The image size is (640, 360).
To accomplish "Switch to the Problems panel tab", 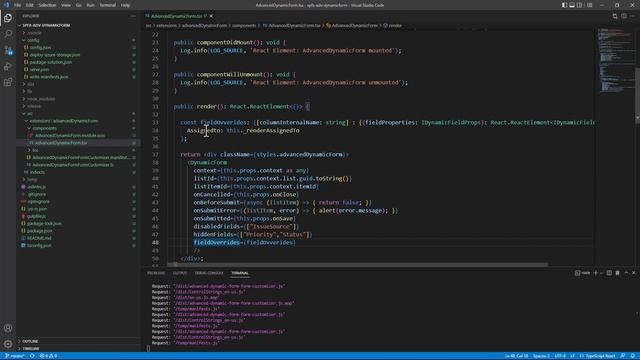I will pyautogui.click(x=156, y=273).
